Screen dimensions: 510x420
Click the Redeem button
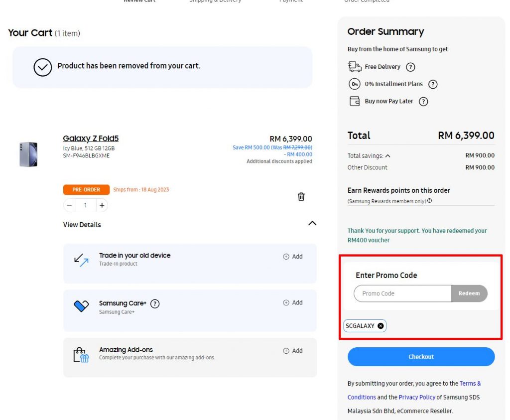point(469,293)
